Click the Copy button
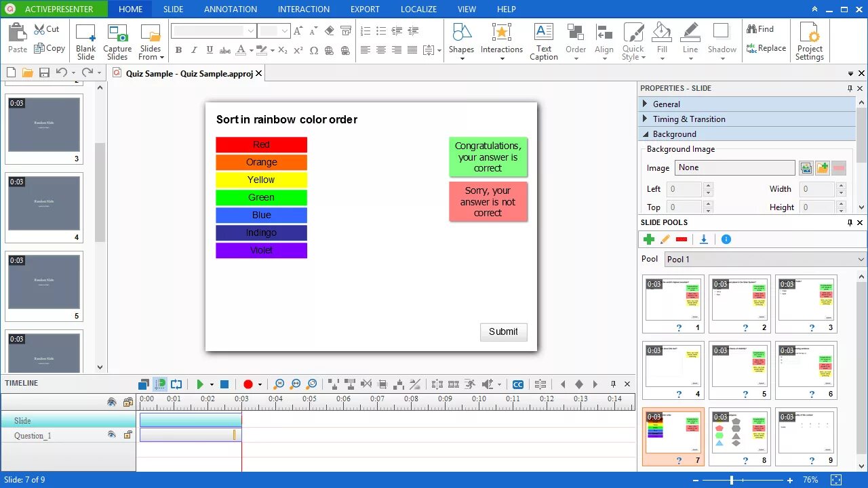 pyautogui.click(x=50, y=48)
